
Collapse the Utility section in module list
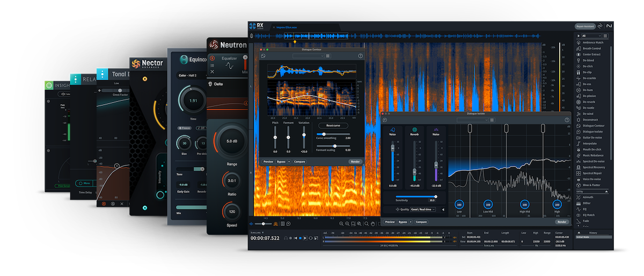pyautogui.click(x=607, y=191)
